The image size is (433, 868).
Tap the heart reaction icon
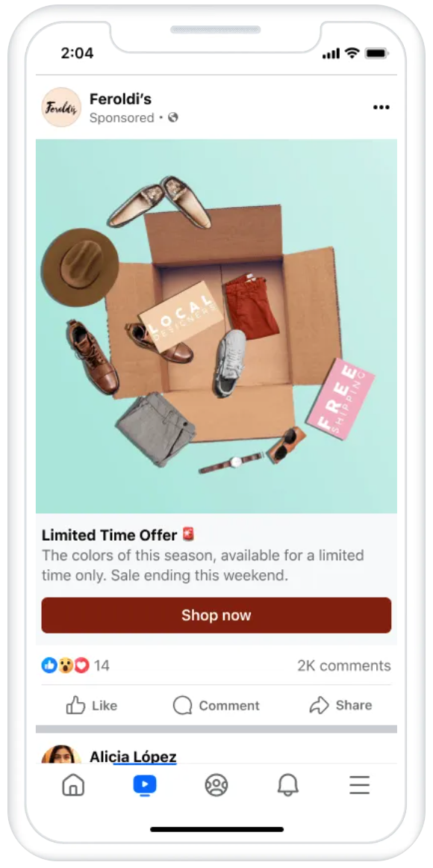[x=82, y=665]
